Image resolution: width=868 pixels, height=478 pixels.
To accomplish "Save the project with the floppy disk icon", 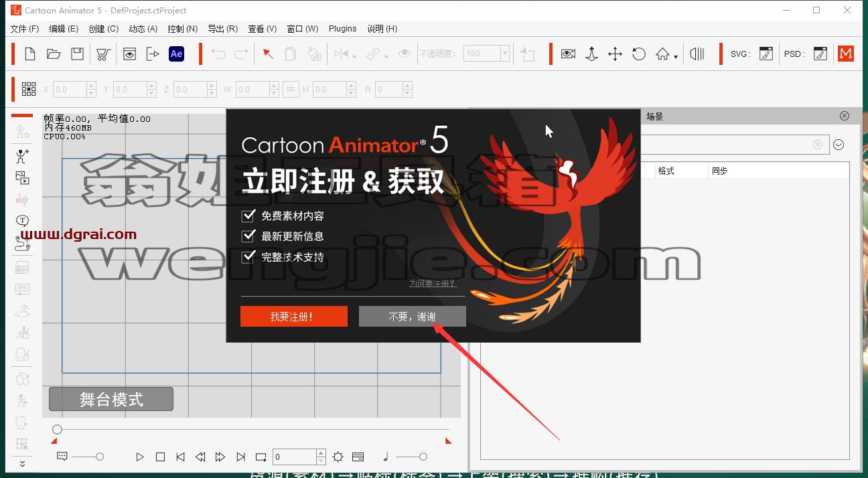I will pos(78,54).
